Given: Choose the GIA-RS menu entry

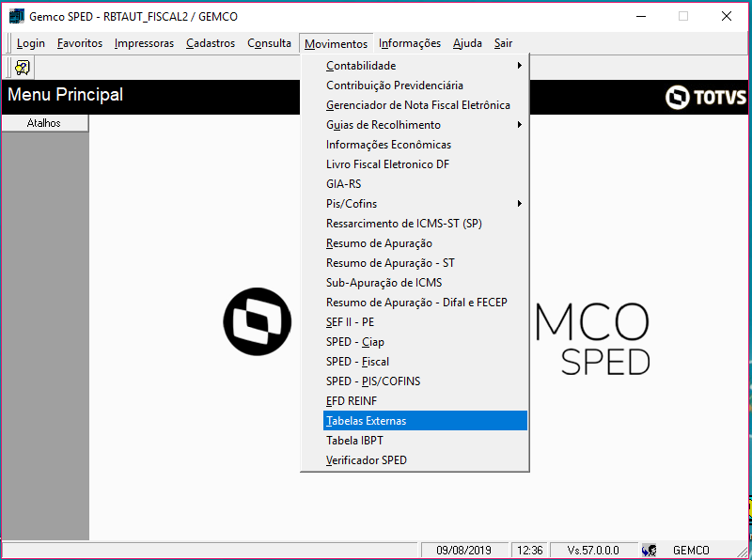Looking at the screenshot, I should [x=425, y=183].
